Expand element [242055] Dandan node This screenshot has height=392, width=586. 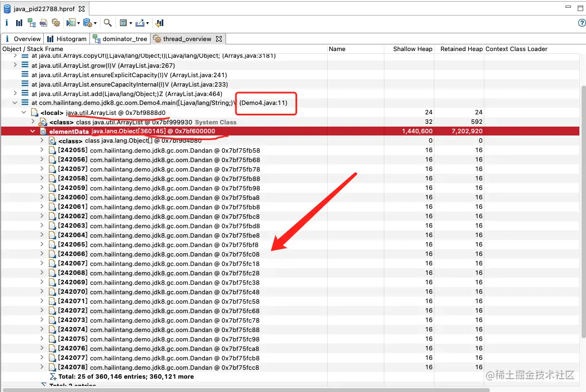[x=42, y=150]
